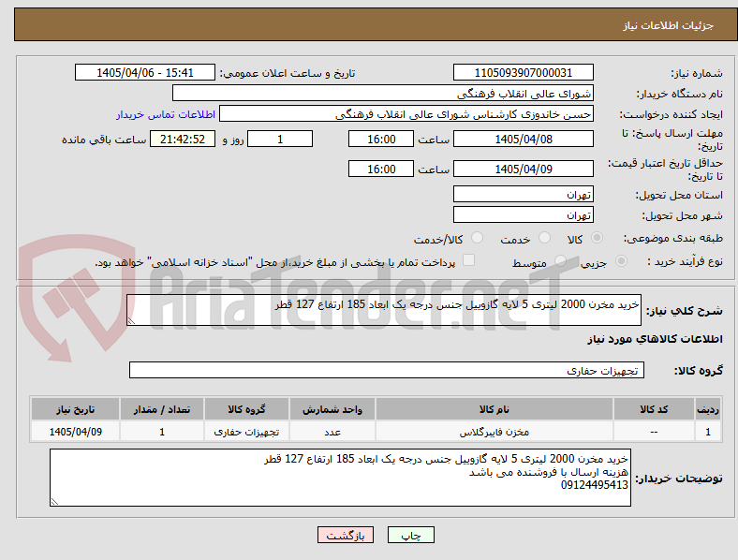Click the عدد unit cell
Viewport: 738px width, 560px height.
tap(332, 432)
